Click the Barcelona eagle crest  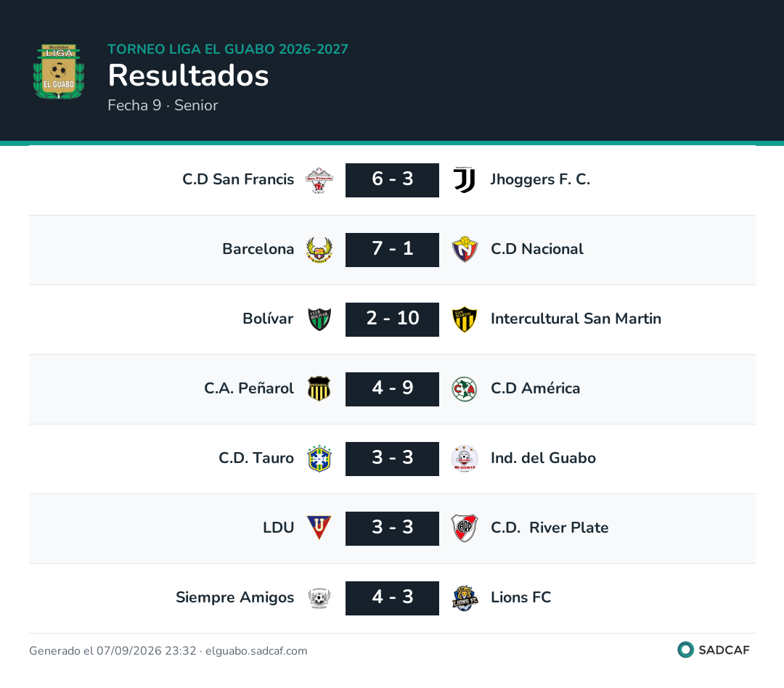point(319,250)
